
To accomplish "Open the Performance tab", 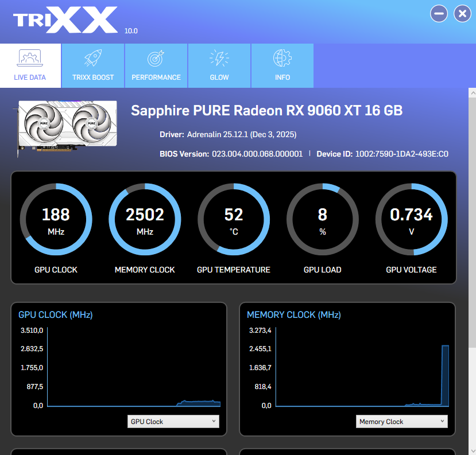I will pyautogui.click(x=156, y=65).
